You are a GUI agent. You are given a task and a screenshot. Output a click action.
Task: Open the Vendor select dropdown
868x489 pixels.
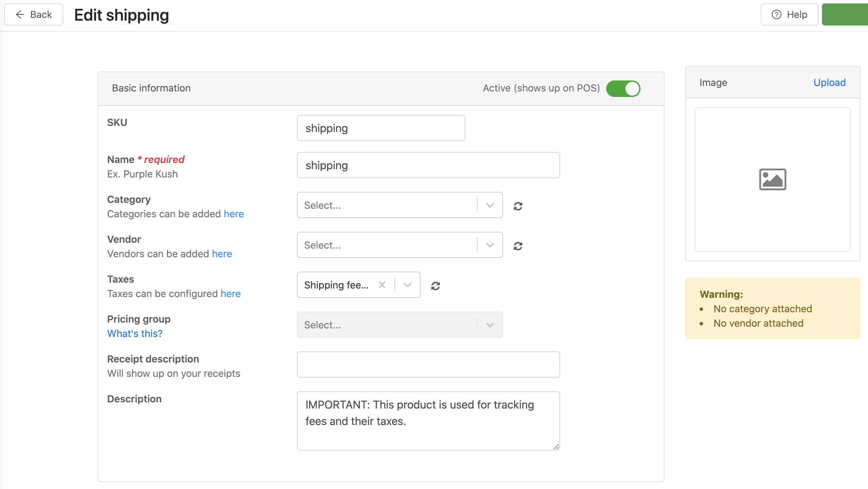(490, 245)
